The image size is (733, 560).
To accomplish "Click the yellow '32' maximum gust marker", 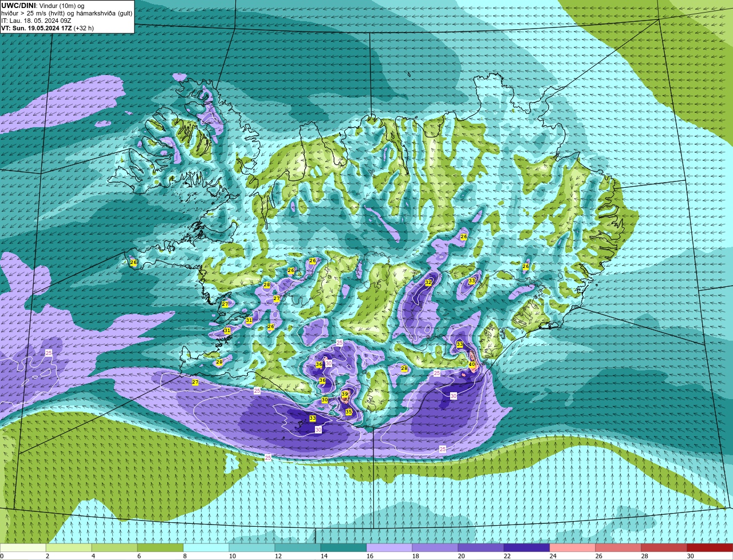I will pos(428,282).
